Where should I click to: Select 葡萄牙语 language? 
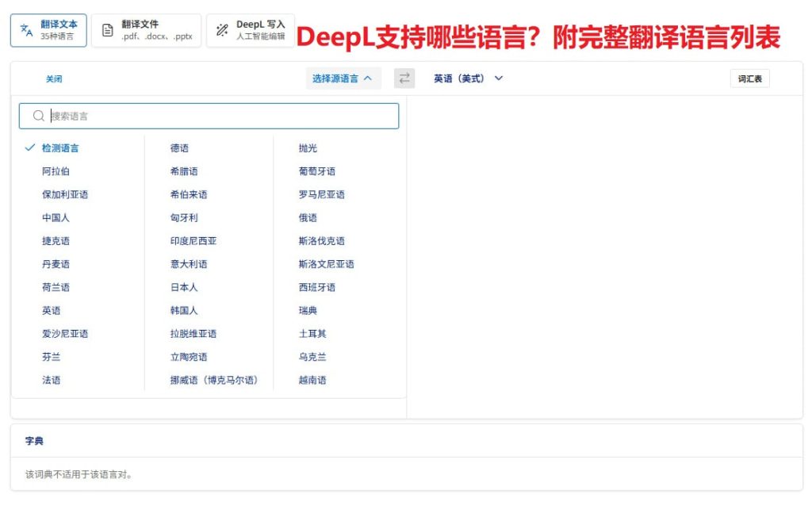click(317, 171)
